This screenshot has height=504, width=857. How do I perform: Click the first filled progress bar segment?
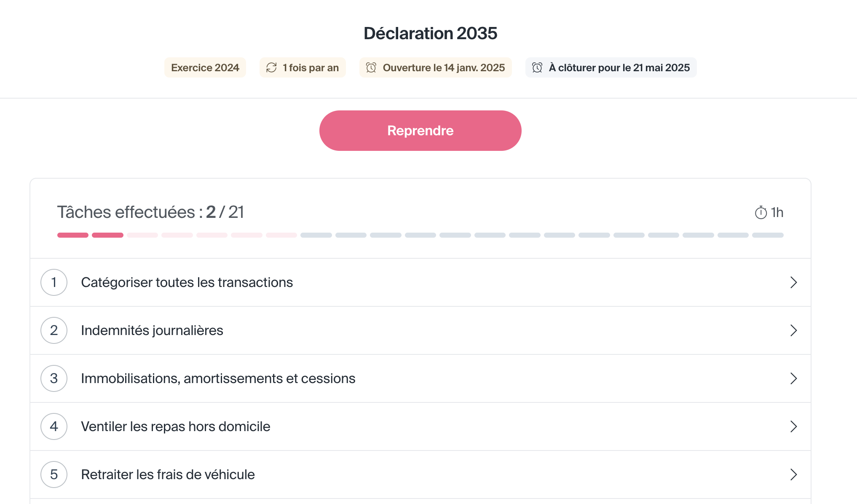pos(73,235)
